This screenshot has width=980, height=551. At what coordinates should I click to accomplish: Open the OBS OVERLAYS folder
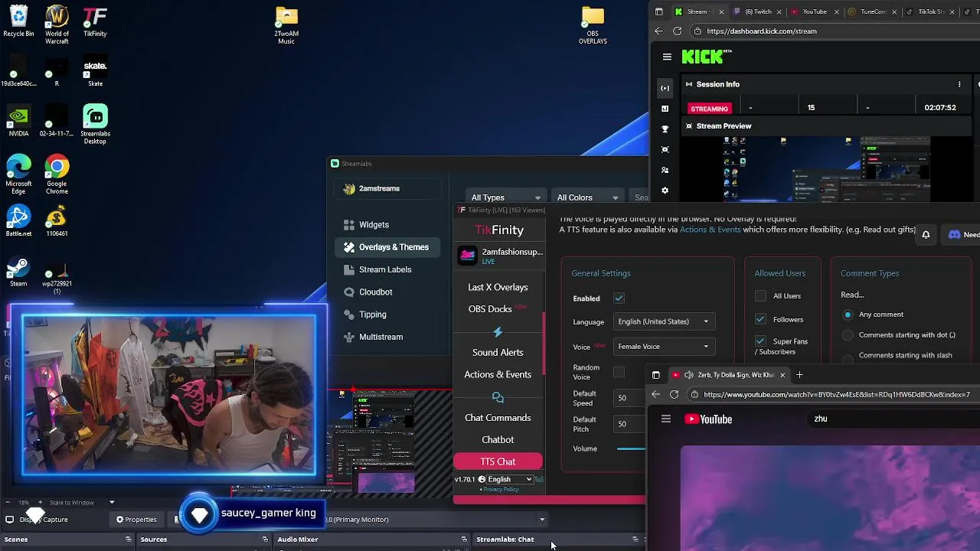[593, 25]
